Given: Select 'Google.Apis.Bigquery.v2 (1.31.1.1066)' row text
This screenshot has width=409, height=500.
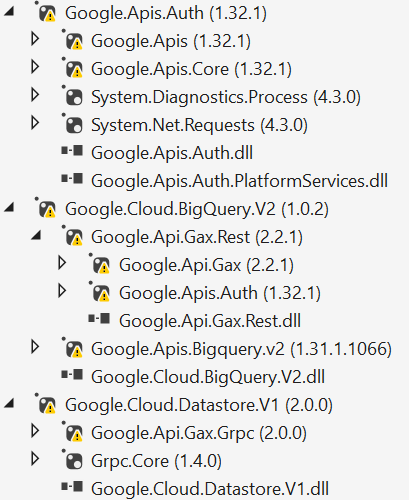Looking at the screenshot, I should click(241, 350).
